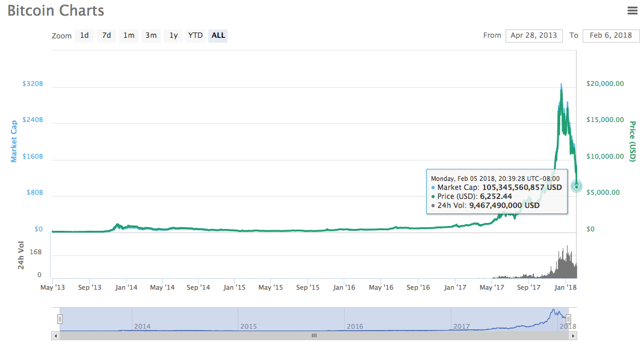Click 2014 in the navigator timeline
This screenshot has width=644, height=345.
142,326
